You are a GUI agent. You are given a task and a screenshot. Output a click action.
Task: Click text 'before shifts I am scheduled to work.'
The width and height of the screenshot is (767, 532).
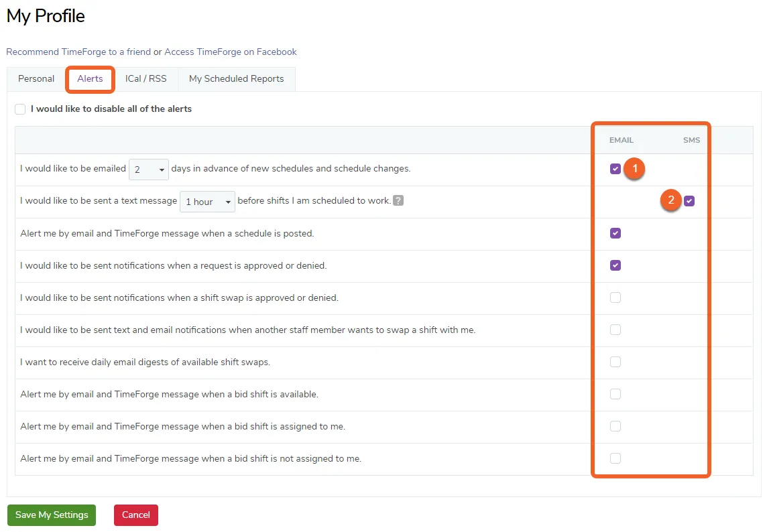(x=314, y=200)
